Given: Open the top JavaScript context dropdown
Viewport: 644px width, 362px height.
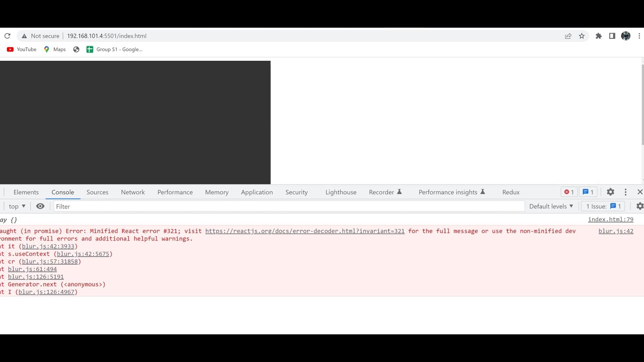Looking at the screenshot, I should point(17,206).
